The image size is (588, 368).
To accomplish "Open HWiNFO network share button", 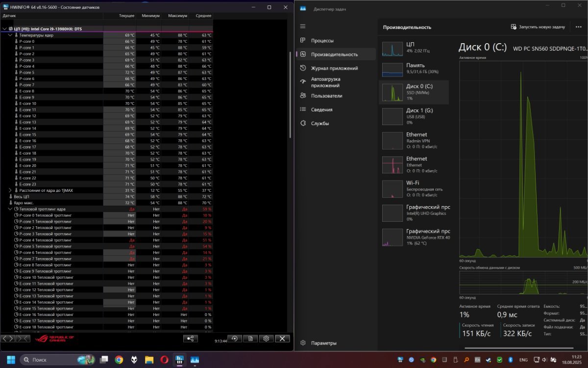I will (191, 339).
